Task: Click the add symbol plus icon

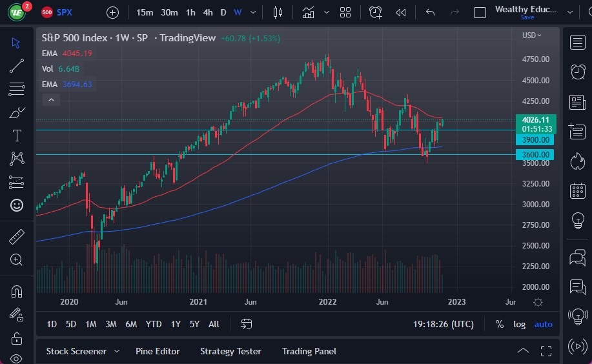Action: (x=113, y=12)
